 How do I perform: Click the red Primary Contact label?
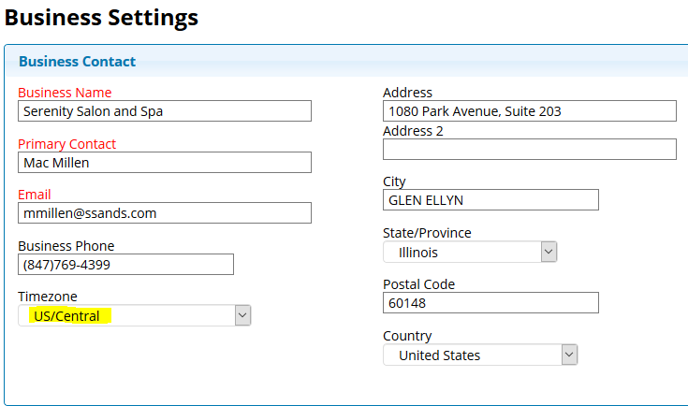pyautogui.click(x=67, y=144)
